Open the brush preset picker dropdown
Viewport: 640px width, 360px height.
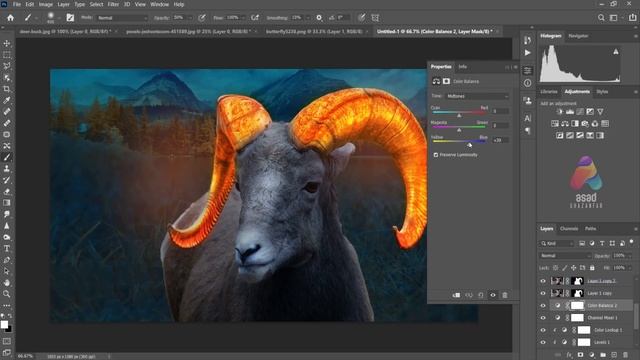pos(59,18)
